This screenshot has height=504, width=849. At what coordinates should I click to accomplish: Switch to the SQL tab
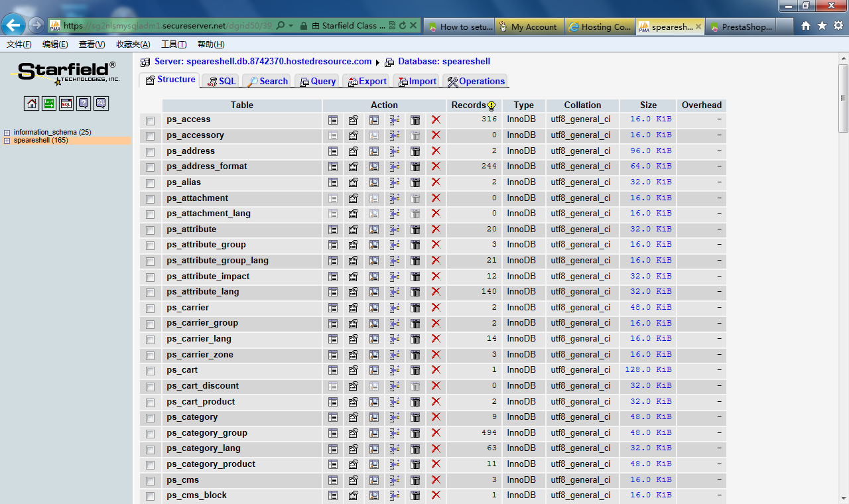221,82
